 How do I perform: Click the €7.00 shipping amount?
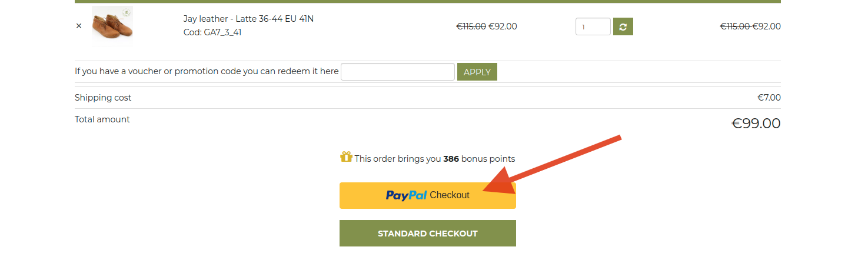tap(769, 98)
